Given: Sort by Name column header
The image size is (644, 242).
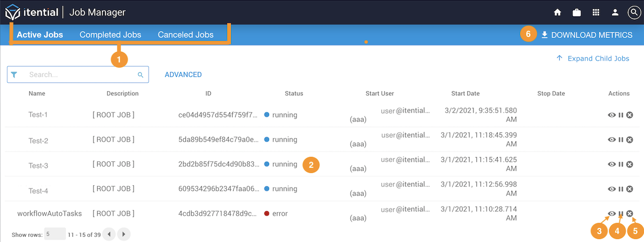Looking at the screenshot, I should click(37, 94).
